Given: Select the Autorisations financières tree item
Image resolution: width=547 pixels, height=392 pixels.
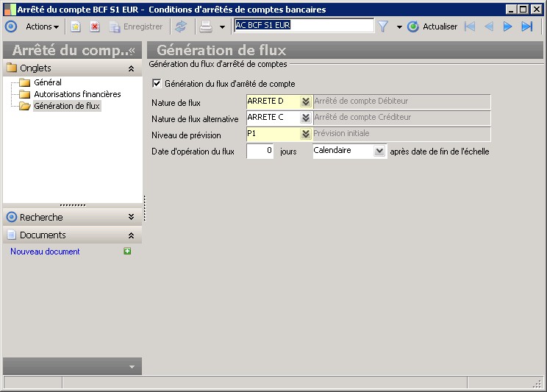Looking at the screenshot, I should (77, 94).
